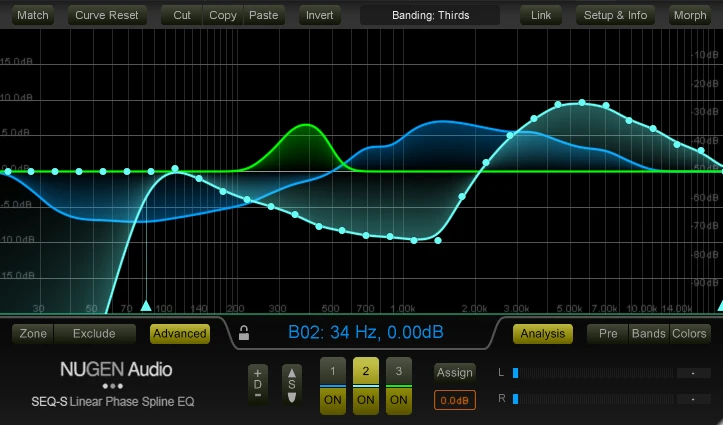Click the Invert button
This screenshot has height=425, width=723.
pos(320,15)
